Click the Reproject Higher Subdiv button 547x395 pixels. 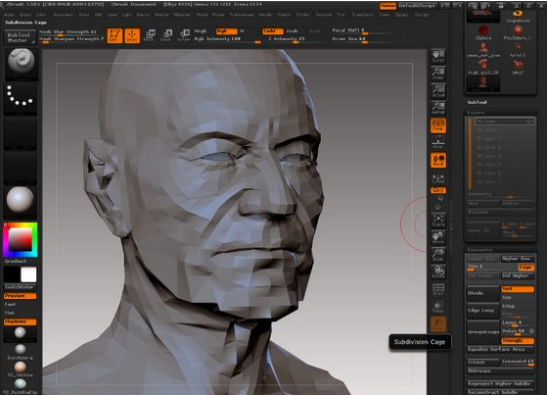(x=501, y=383)
